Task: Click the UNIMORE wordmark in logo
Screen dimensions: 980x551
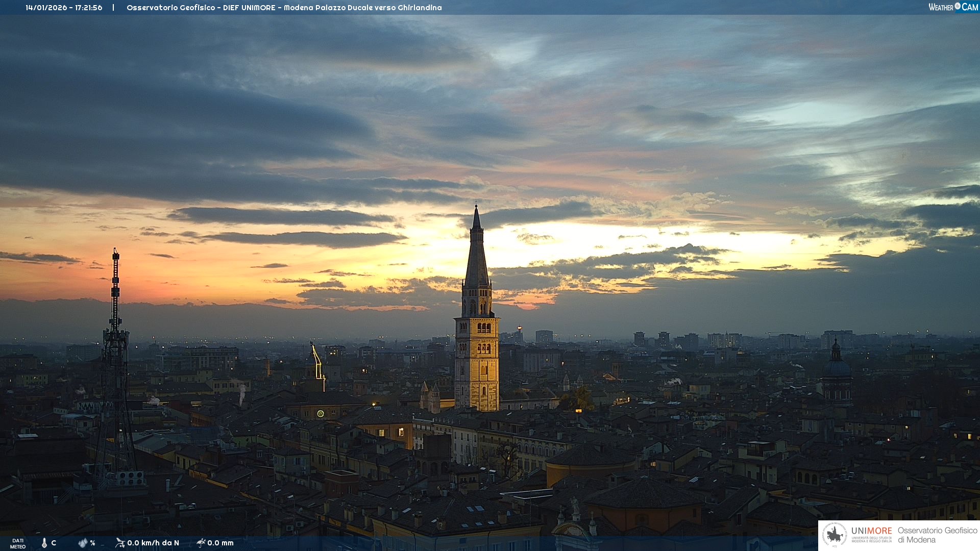Action: pos(871,531)
